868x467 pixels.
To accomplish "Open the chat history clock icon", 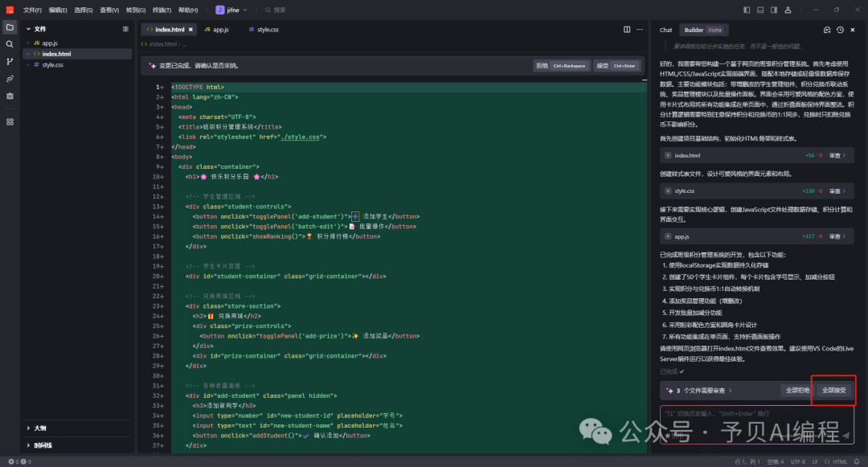I will pos(840,30).
